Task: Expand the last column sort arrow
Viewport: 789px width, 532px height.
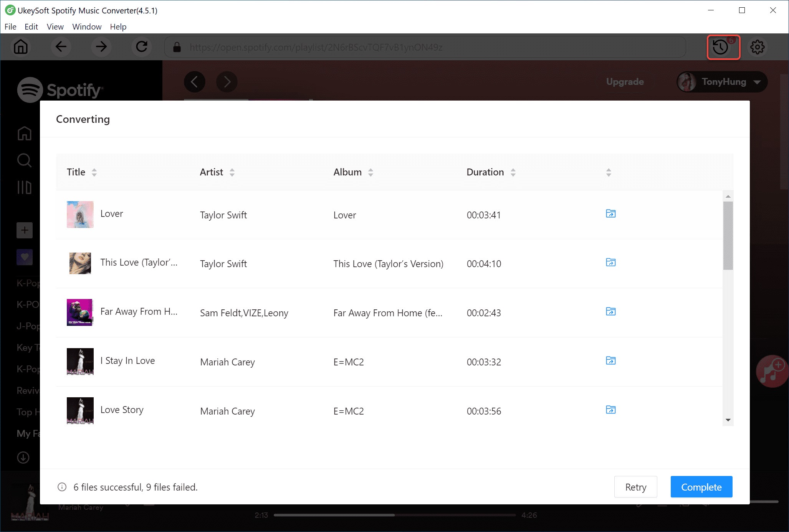Action: (609, 172)
